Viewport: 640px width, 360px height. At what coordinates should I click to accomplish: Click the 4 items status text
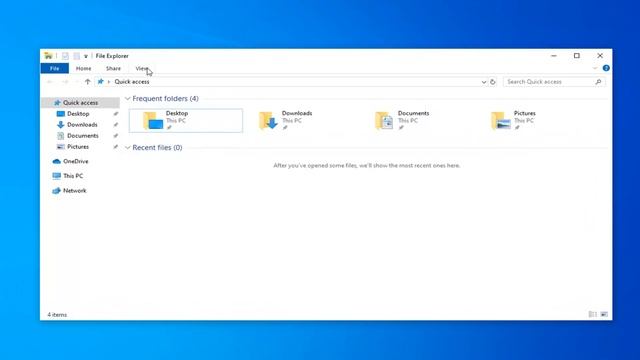click(57, 315)
